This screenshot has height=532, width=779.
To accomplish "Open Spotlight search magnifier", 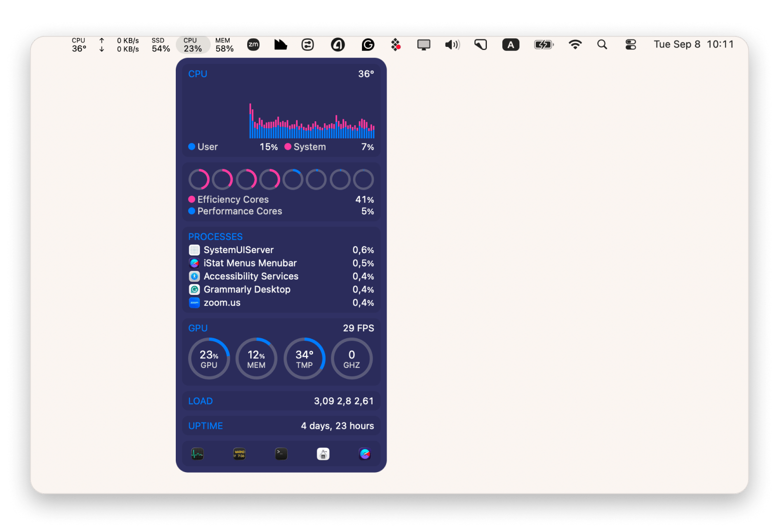I will pyautogui.click(x=602, y=44).
